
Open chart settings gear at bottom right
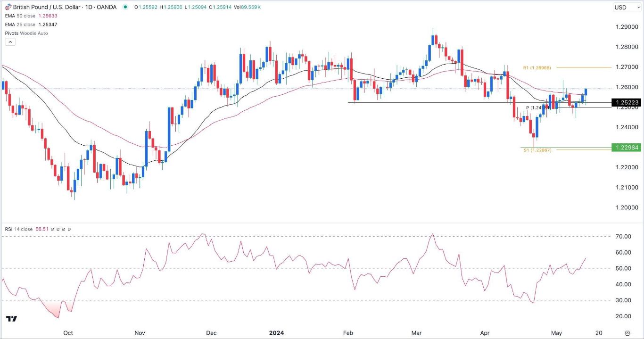click(627, 332)
